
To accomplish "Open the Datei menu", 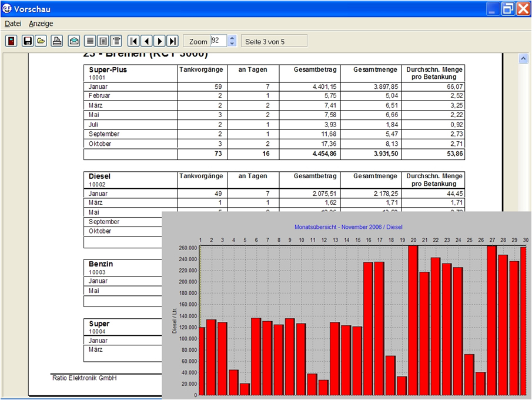I will 13,24.
